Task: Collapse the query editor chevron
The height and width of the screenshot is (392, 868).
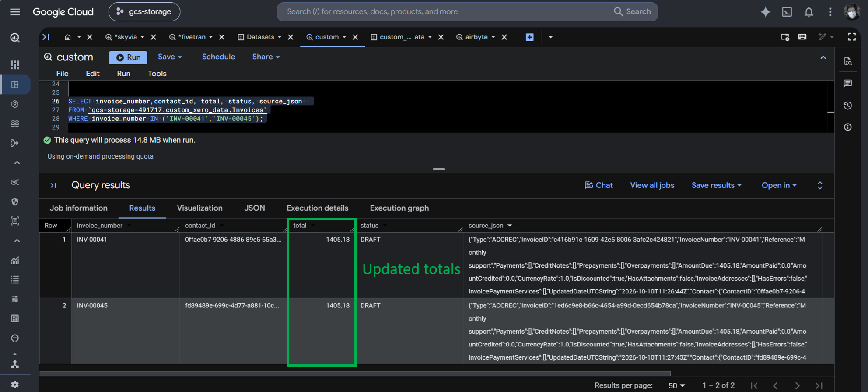Action: coord(823,57)
